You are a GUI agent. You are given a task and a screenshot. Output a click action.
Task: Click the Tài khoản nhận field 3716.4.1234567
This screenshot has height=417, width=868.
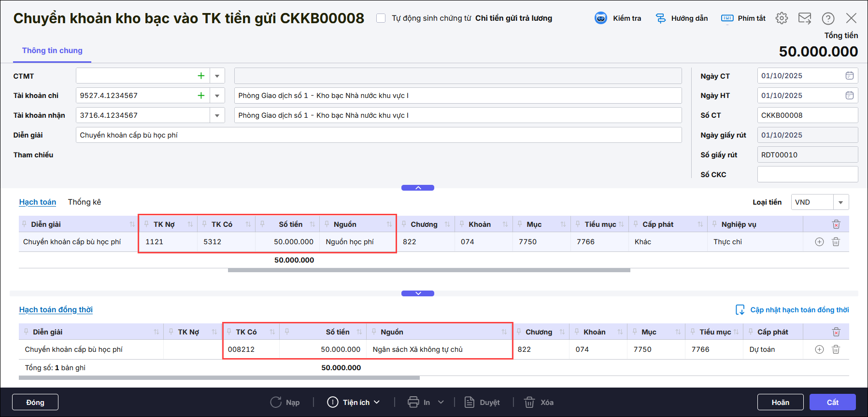pos(143,115)
